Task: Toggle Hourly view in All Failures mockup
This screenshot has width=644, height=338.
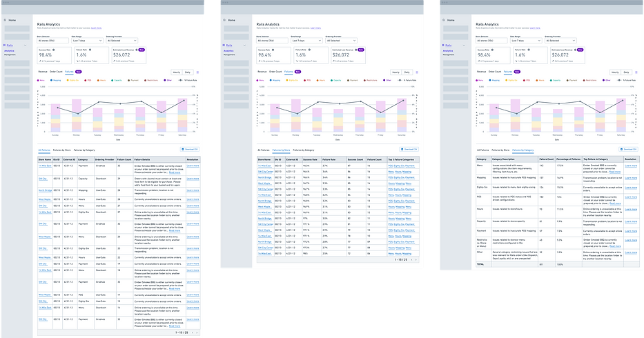Action: [x=177, y=72]
